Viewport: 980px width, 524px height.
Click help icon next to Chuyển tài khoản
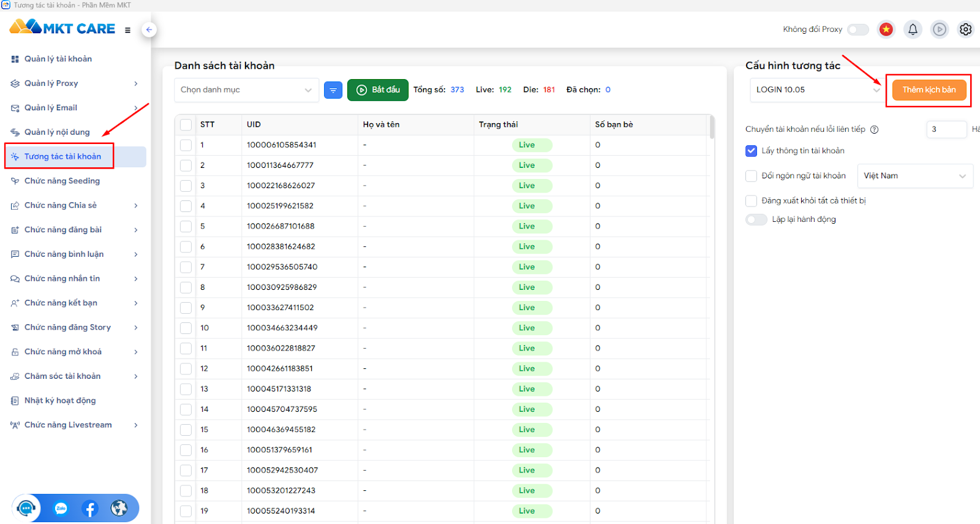click(875, 129)
